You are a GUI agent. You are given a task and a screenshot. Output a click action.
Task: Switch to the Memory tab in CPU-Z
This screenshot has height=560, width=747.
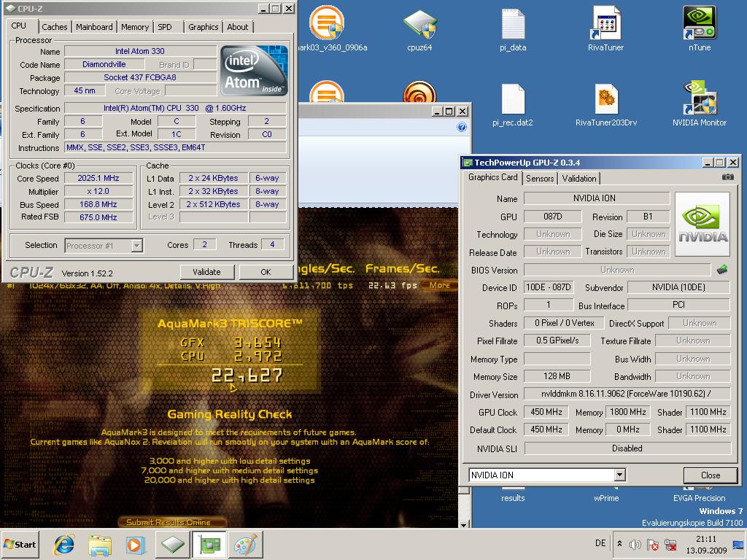coord(135,27)
